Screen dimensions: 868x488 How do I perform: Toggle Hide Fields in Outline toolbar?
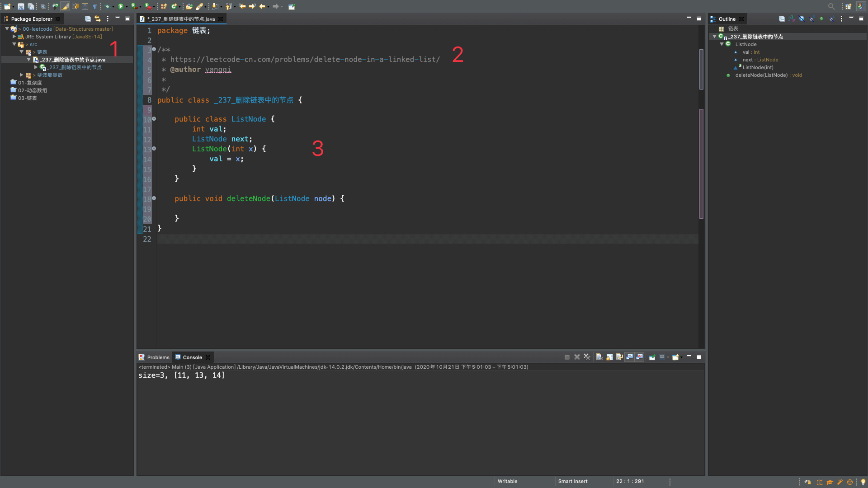(x=802, y=19)
